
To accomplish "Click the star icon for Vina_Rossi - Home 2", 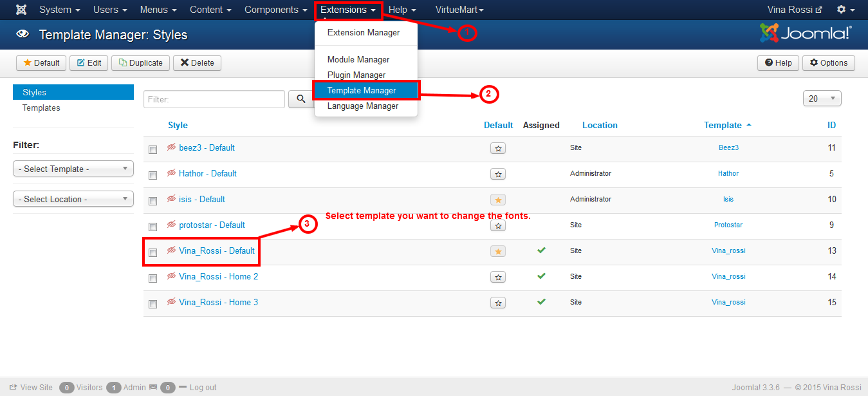I will pos(498,278).
